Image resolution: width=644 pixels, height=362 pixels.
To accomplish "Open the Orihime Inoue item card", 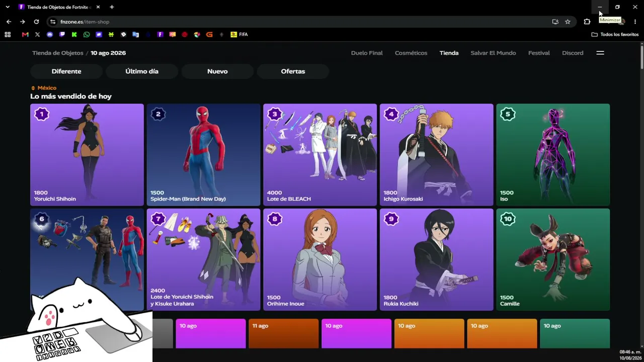I will coord(320,259).
